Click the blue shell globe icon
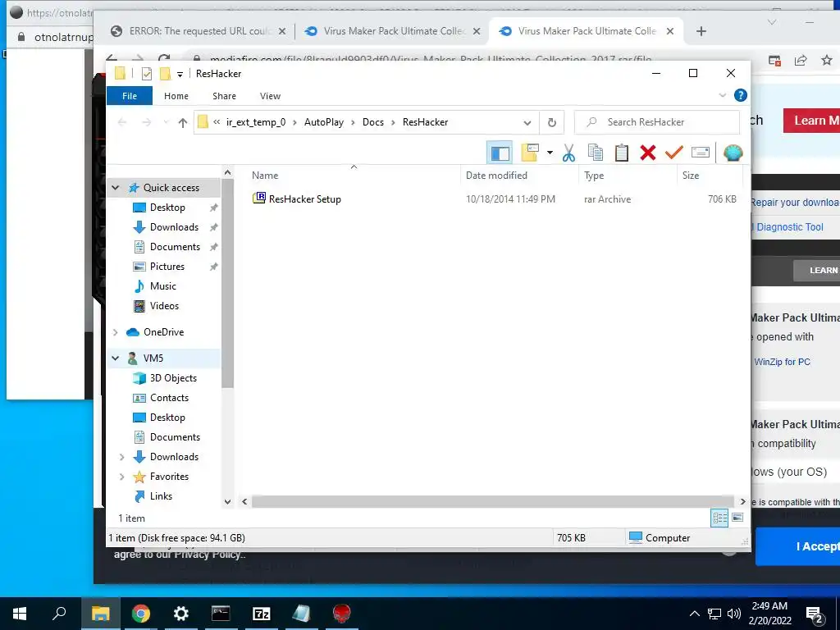The height and width of the screenshot is (630, 840). (x=733, y=153)
